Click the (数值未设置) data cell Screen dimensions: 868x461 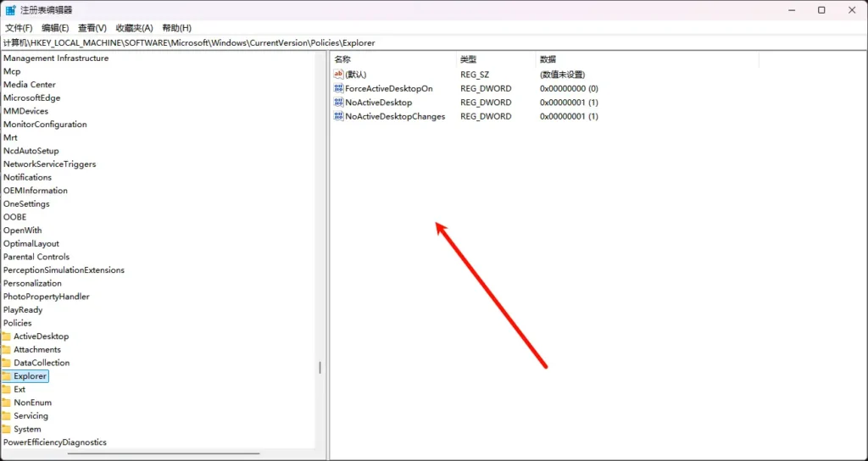point(563,75)
